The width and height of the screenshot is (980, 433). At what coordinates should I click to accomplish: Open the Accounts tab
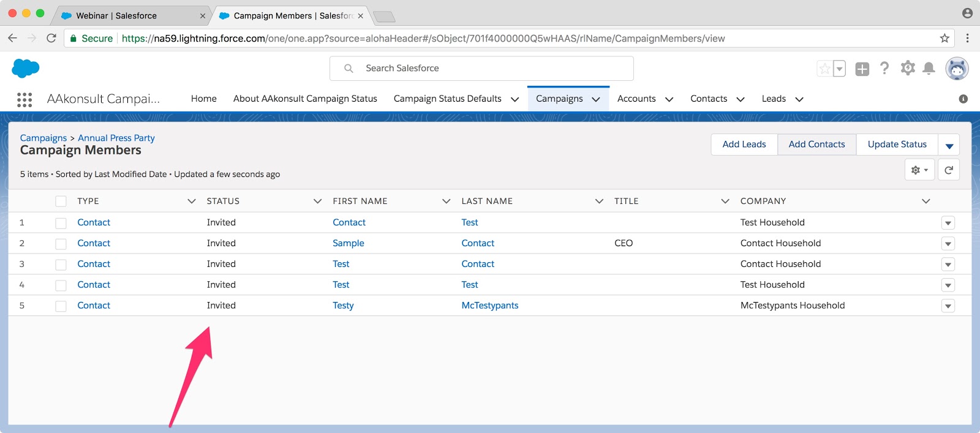[x=636, y=99]
